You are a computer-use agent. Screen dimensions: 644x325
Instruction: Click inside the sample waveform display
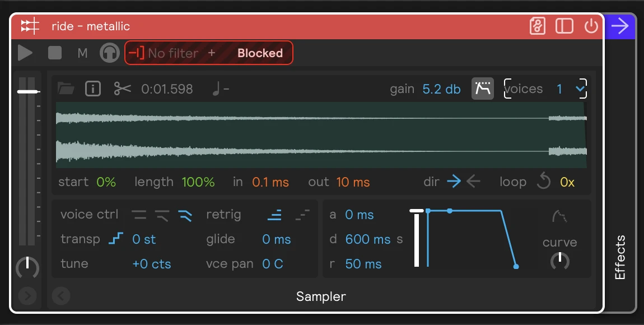point(321,135)
